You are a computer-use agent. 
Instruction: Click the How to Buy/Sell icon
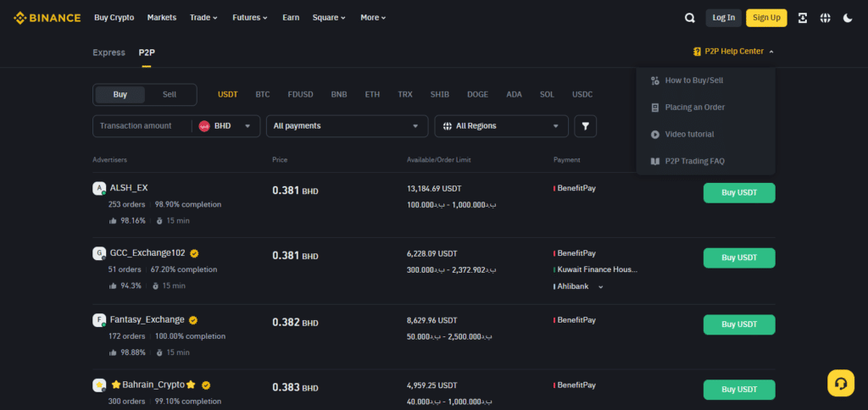655,80
